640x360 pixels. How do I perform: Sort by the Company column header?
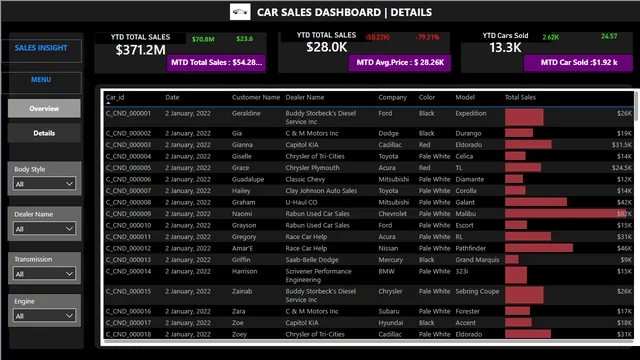pos(392,97)
